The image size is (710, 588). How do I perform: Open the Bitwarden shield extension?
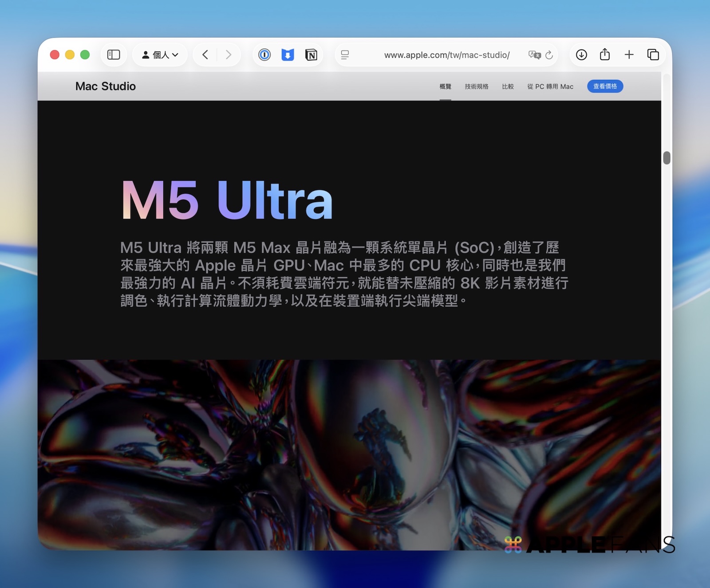(288, 55)
